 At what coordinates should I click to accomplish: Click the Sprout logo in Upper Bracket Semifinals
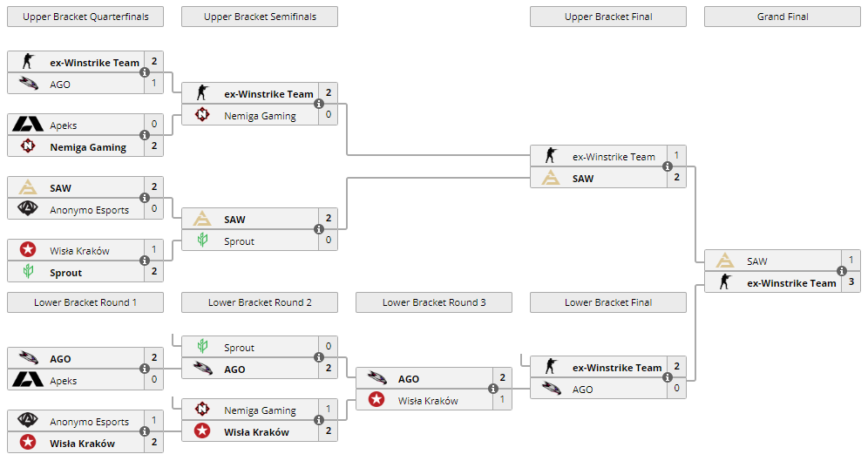click(x=202, y=241)
